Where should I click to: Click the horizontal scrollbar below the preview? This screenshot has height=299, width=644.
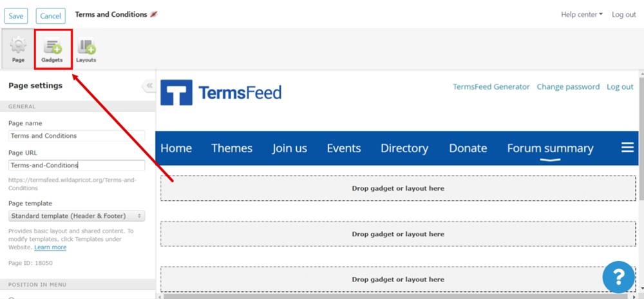tap(394, 296)
